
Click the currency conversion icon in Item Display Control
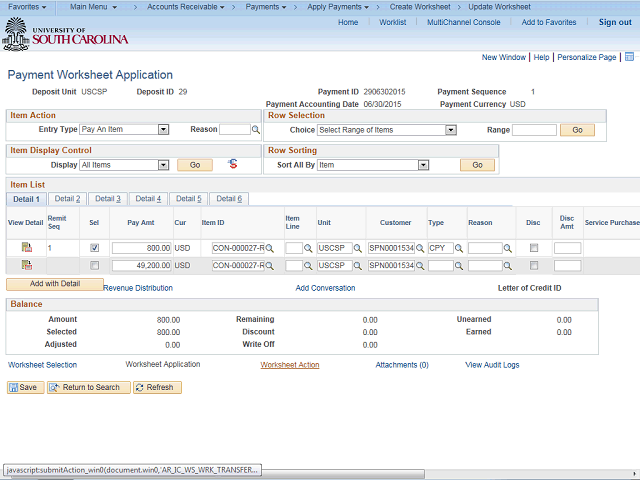[x=232, y=164]
